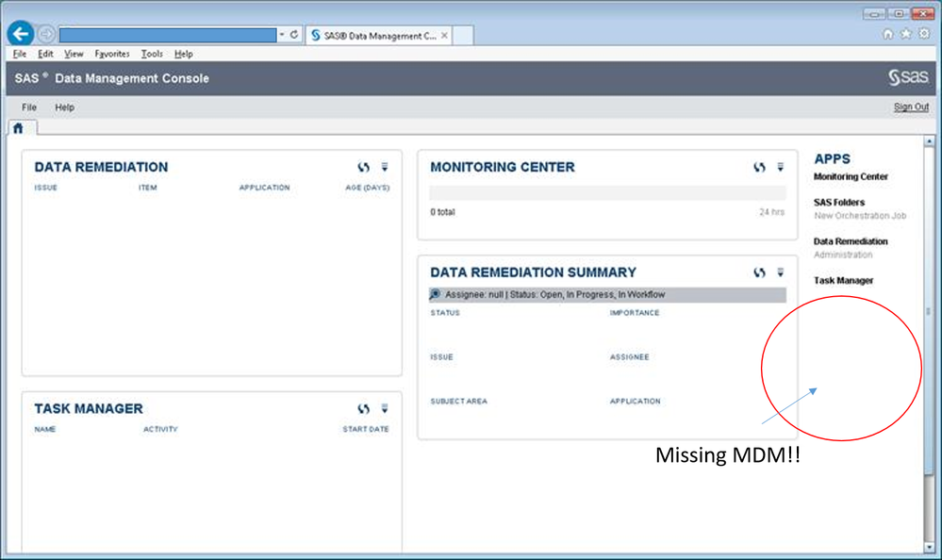Click the browser Favorites star icon
The height and width of the screenshot is (560, 942).
click(905, 34)
